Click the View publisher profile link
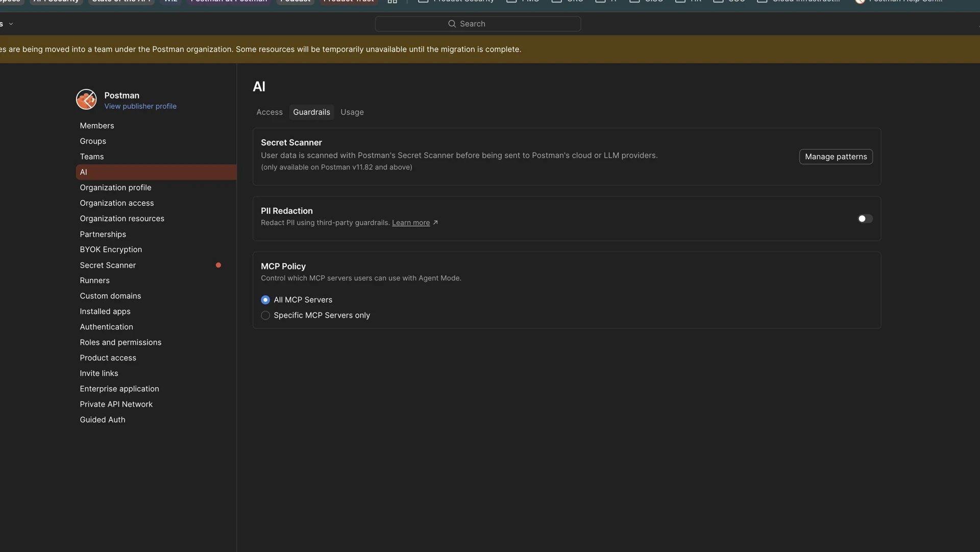This screenshot has width=980, height=552. [x=140, y=106]
